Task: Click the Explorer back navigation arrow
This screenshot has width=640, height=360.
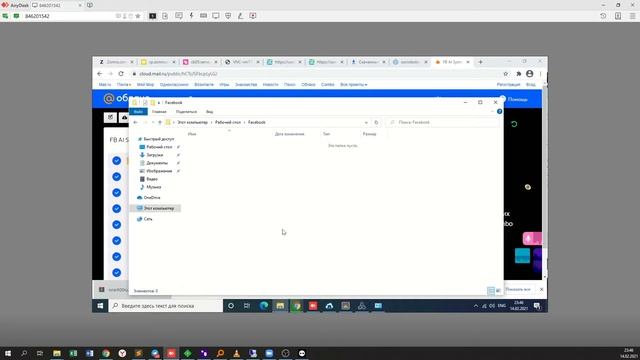Action: [x=136, y=122]
